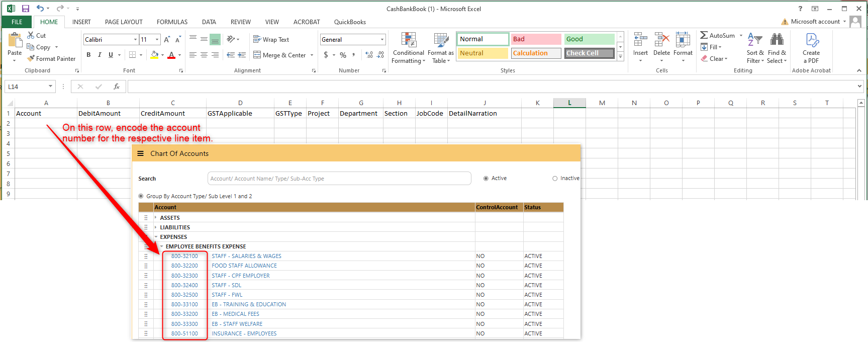Select the Active radio button
Viewport: 868px width, 342px height.
(x=486, y=179)
